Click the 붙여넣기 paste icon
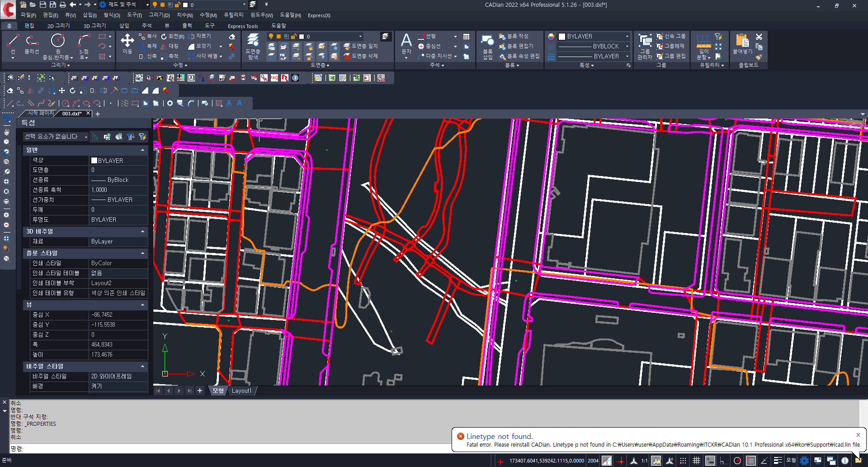The width and height of the screenshot is (868, 467). point(742,44)
